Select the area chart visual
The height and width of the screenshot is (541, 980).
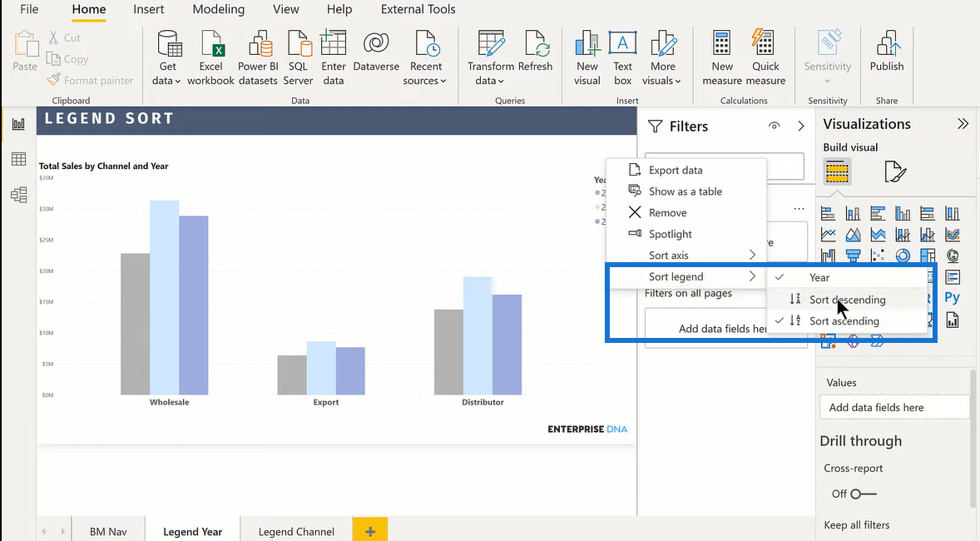(x=853, y=235)
